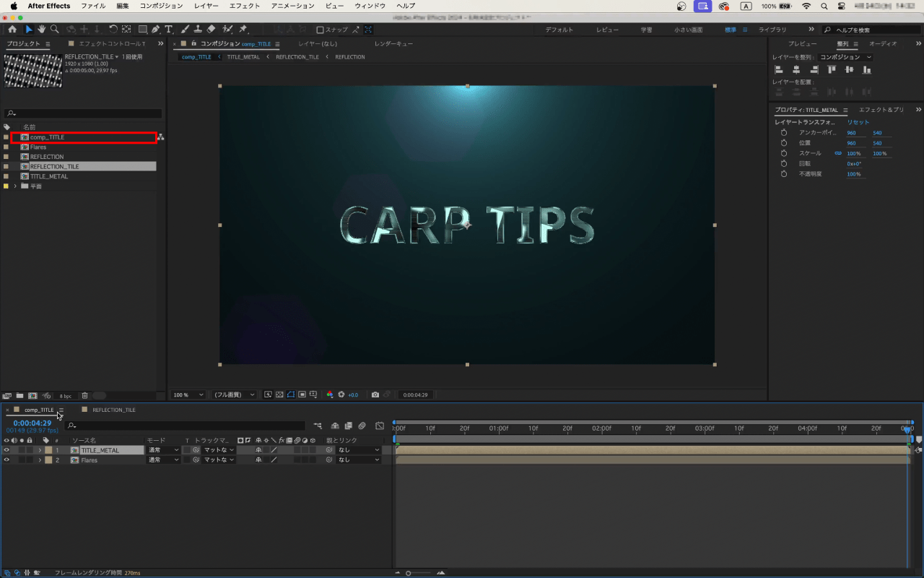Open parent なし dropdown for Flares layer
Viewport: 924px width, 578px height.
click(358, 460)
